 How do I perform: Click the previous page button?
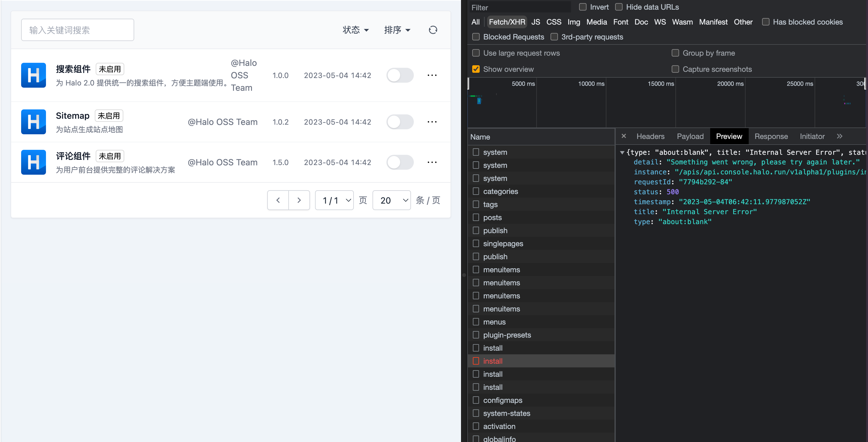click(278, 200)
